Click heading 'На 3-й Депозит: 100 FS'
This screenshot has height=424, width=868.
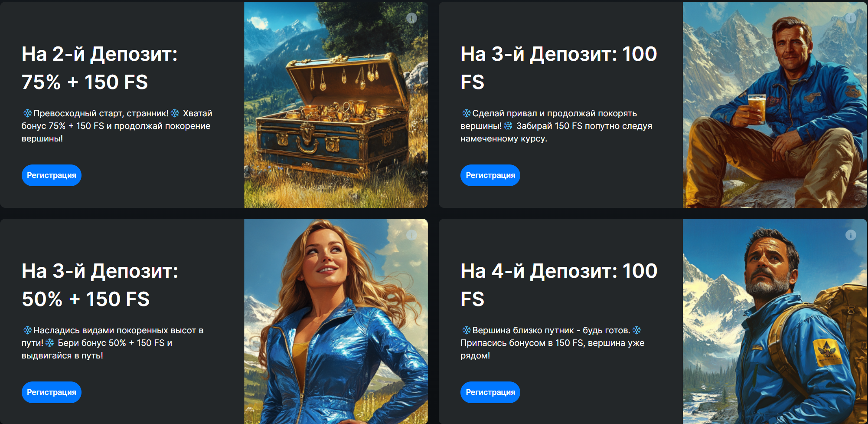tap(559, 68)
